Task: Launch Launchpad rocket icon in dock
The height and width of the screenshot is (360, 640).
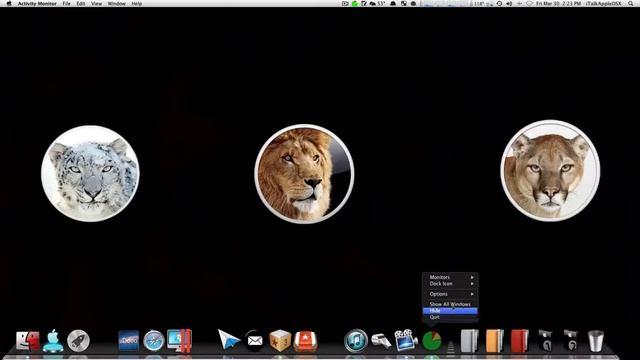Action: coord(78,341)
